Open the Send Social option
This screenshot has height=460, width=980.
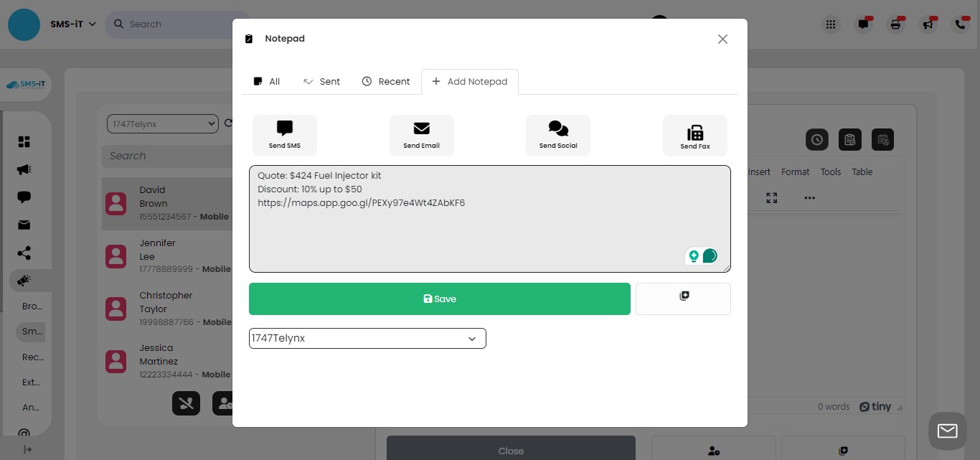[557, 135]
